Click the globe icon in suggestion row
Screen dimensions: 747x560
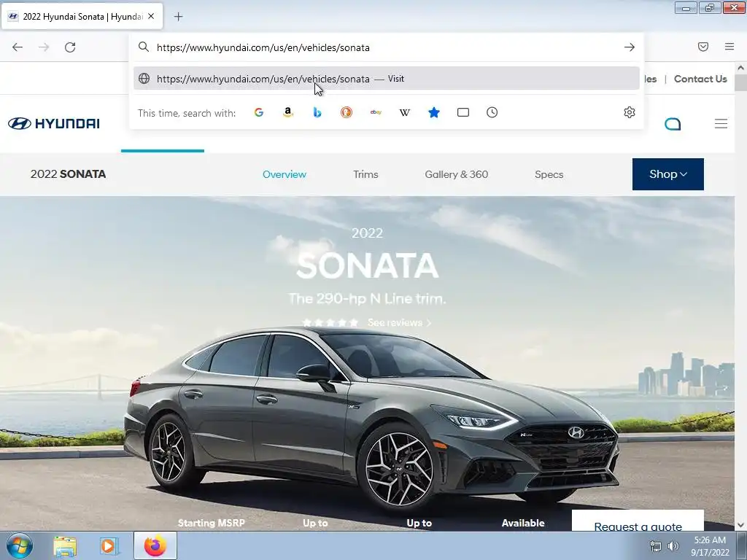pos(144,79)
